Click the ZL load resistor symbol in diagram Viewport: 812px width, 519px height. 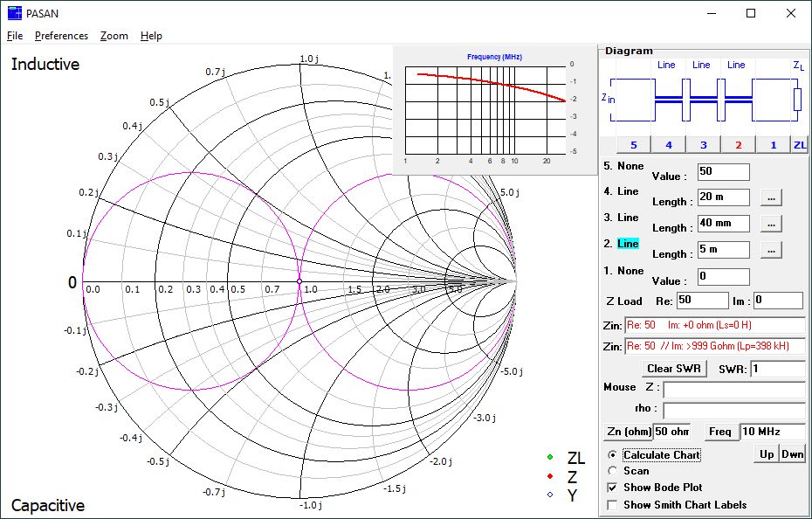click(797, 100)
